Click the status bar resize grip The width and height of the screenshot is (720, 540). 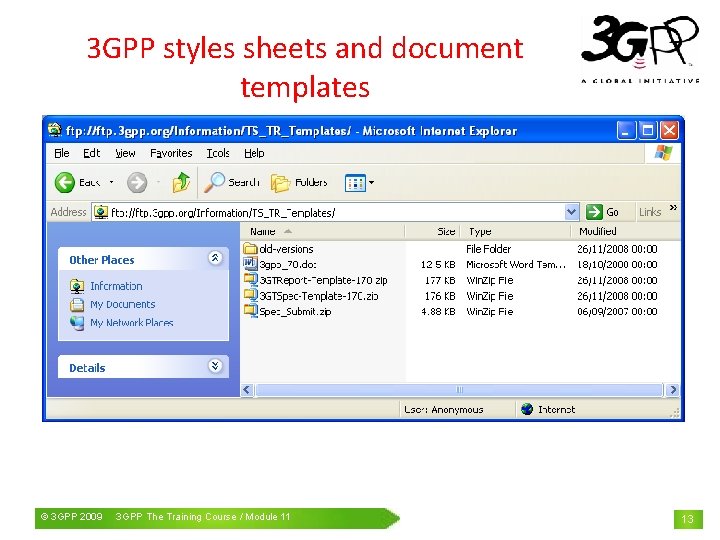675,413
